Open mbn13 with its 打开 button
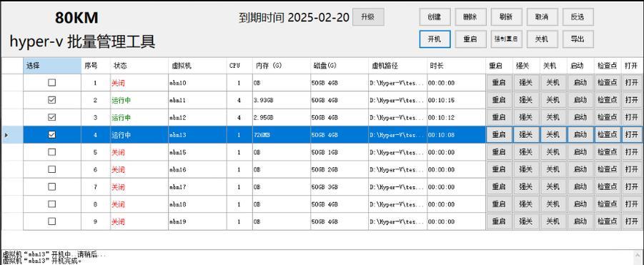The height and width of the screenshot is (265, 644). (x=632, y=134)
